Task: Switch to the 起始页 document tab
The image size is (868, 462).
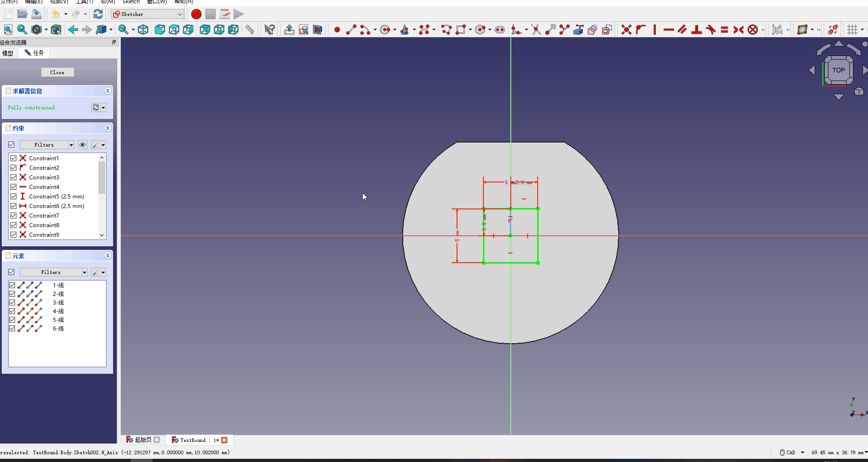Action: pyautogui.click(x=143, y=440)
